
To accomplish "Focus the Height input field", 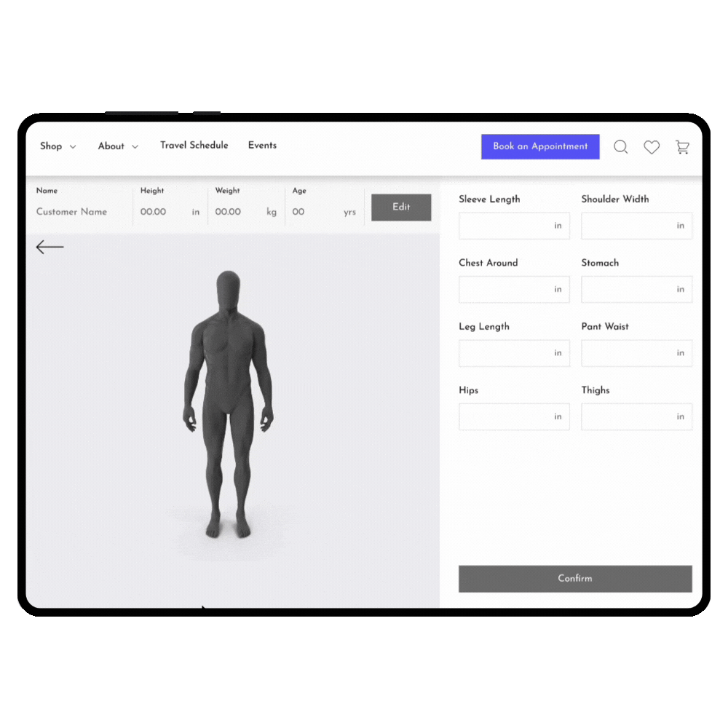I will pos(170,212).
